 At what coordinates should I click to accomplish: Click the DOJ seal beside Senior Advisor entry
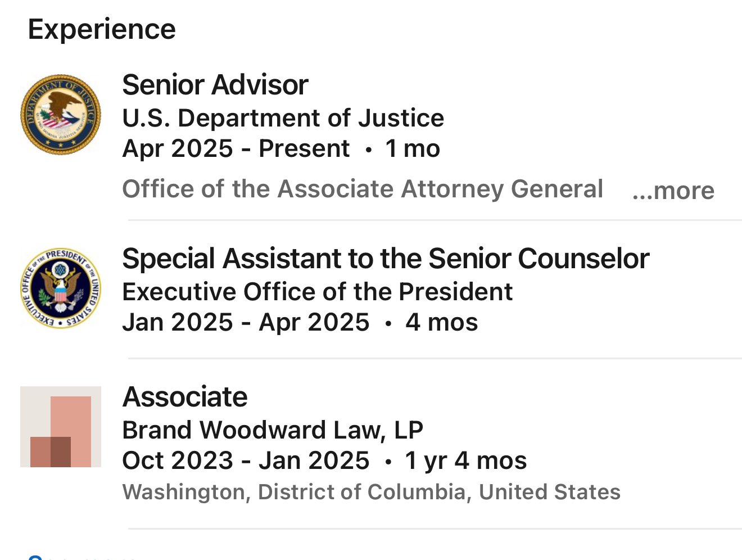coord(60,113)
